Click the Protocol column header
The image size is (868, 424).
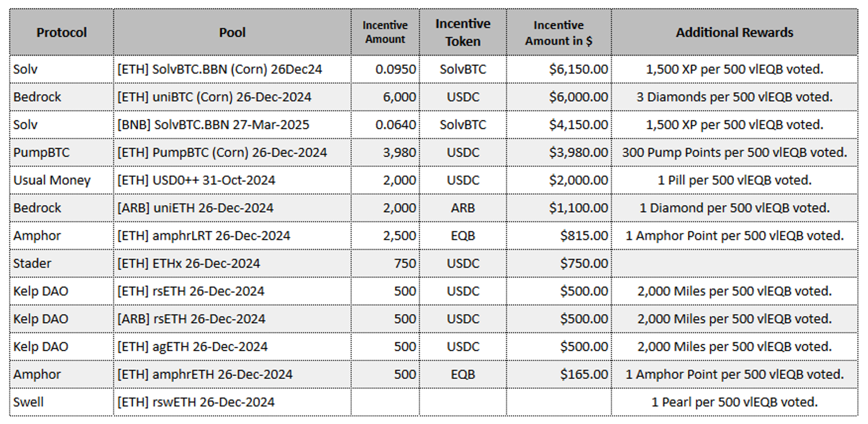(x=61, y=32)
